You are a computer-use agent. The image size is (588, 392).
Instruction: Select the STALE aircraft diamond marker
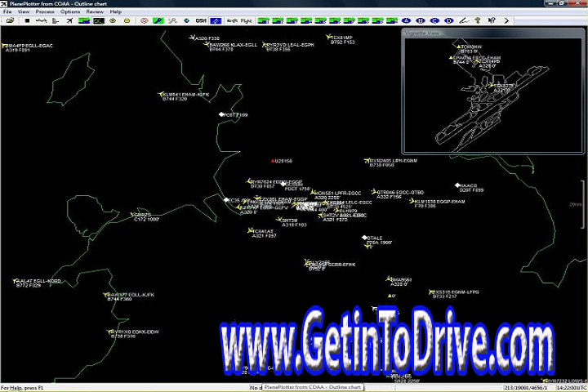click(x=364, y=238)
